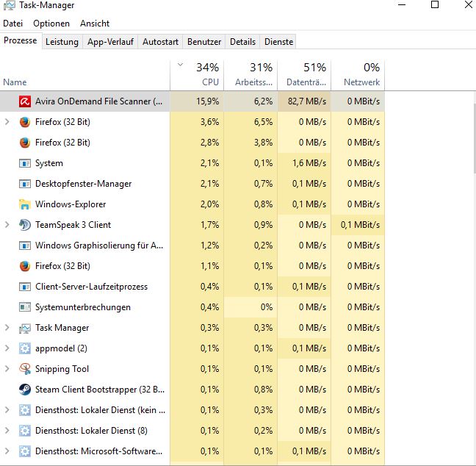Click the first Firefox (32 Bit) icon with expander
This screenshot has width=476, height=466.
point(24,122)
